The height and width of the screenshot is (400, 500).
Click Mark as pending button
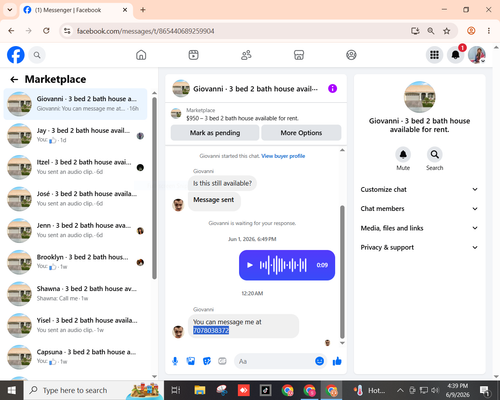click(x=215, y=133)
